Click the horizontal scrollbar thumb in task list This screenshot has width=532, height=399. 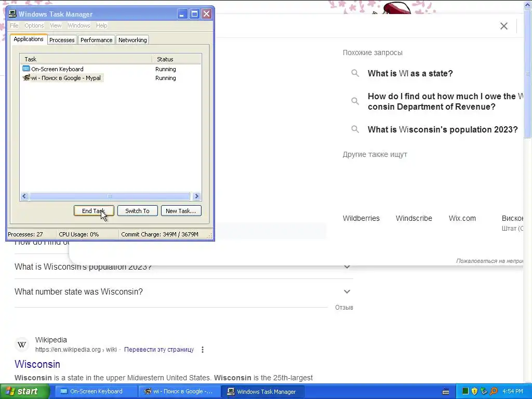[x=109, y=196]
